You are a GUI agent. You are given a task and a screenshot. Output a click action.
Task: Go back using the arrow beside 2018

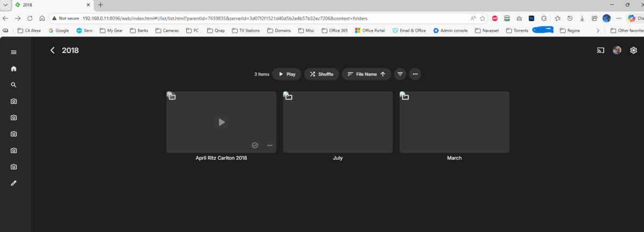tap(53, 50)
